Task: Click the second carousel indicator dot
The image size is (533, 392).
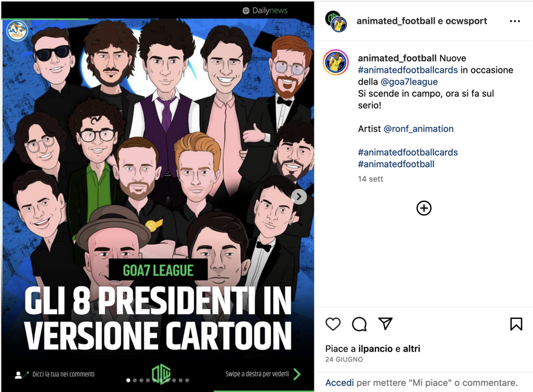Action: [x=134, y=380]
